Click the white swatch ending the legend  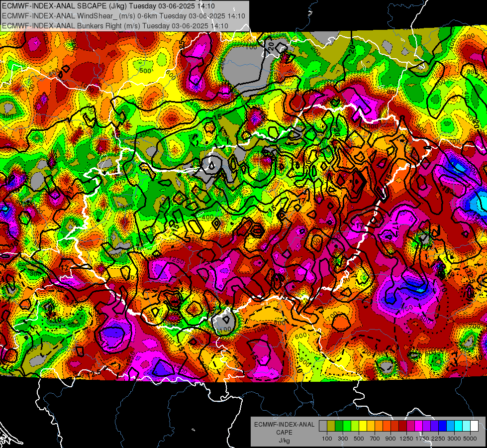point(475,426)
